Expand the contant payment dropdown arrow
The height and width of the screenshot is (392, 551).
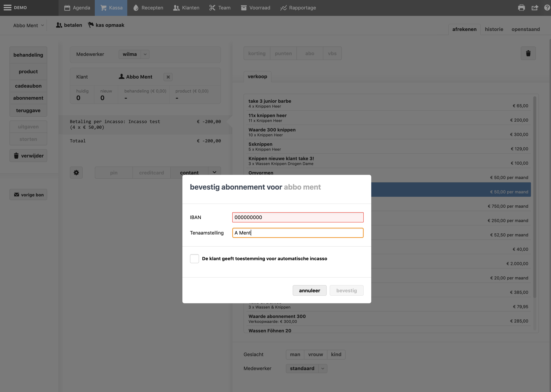[x=214, y=172]
